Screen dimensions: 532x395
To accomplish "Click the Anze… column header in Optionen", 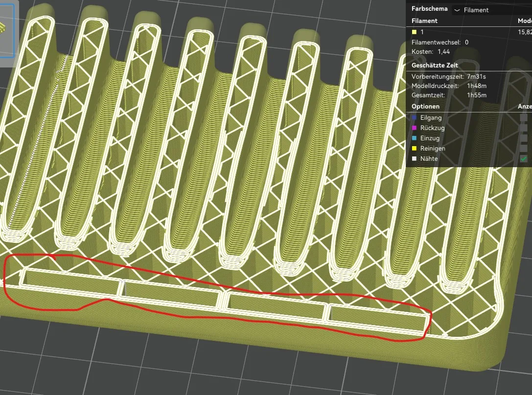I will [525, 107].
